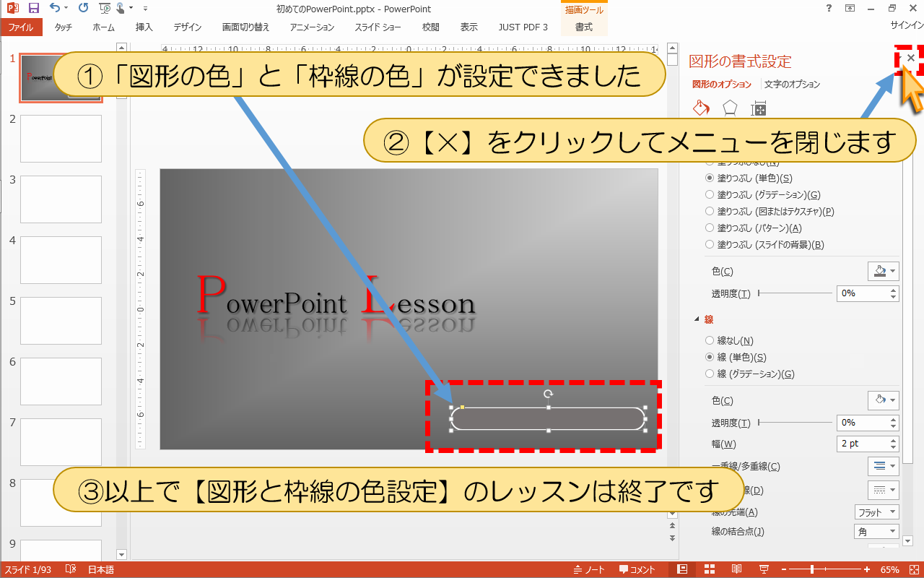
Task: Close the 図形の書式設定 pane
Action: coord(911,58)
